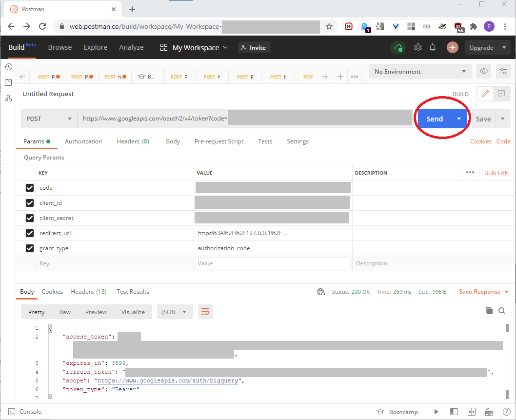Image resolution: width=516 pixels, height=420 pixels.
Task: Switch to Raw response view
Action: click(65, 312)
